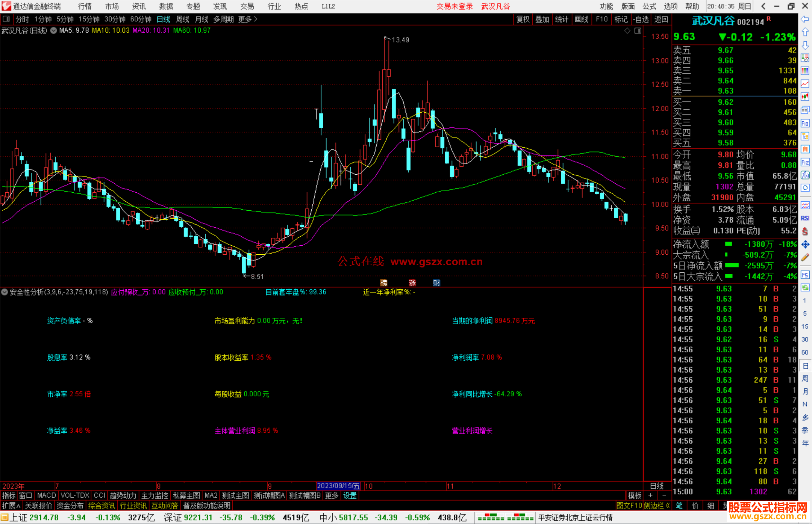Click the 复权 button

coord(523,19)
